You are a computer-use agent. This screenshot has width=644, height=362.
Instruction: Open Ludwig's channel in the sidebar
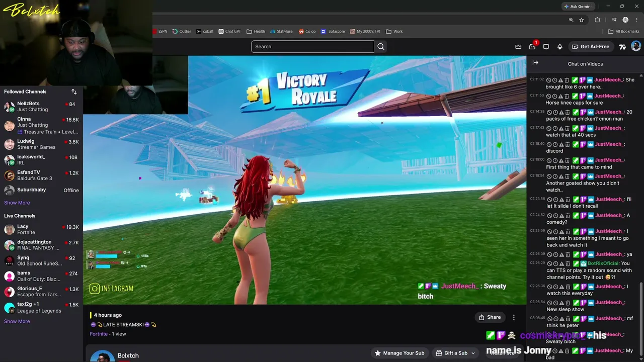tap(41, 144)
